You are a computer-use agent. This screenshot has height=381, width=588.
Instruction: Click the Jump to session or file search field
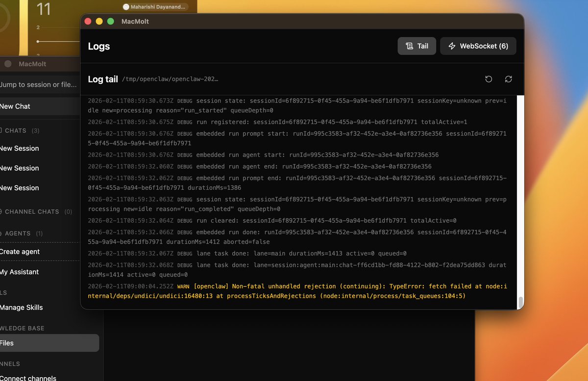click(38, 84)
